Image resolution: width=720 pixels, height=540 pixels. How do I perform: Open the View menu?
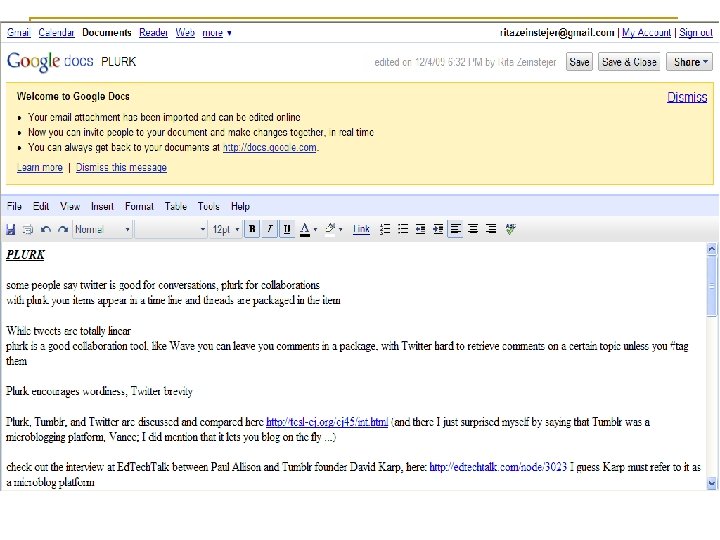[70, 206]
